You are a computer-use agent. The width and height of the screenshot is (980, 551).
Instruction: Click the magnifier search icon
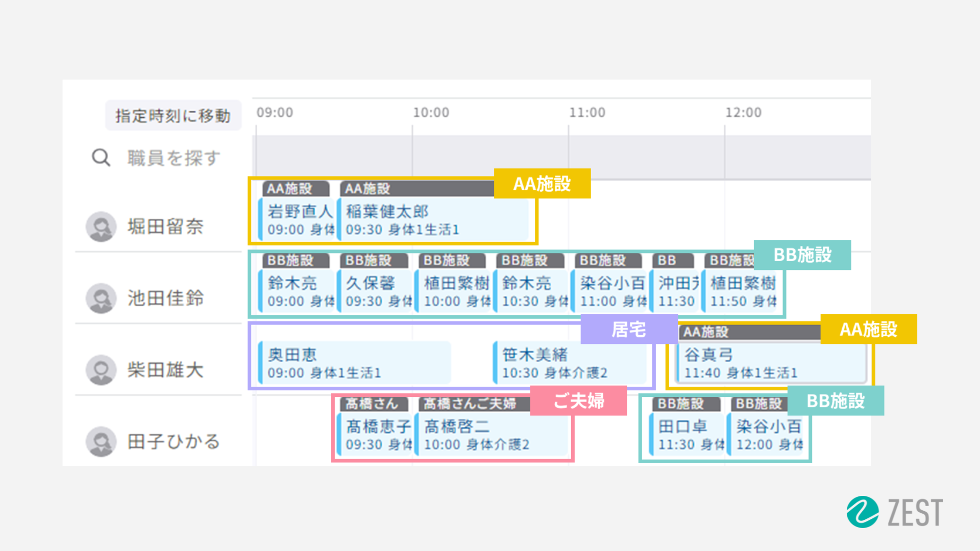click(x=101, y=158)
